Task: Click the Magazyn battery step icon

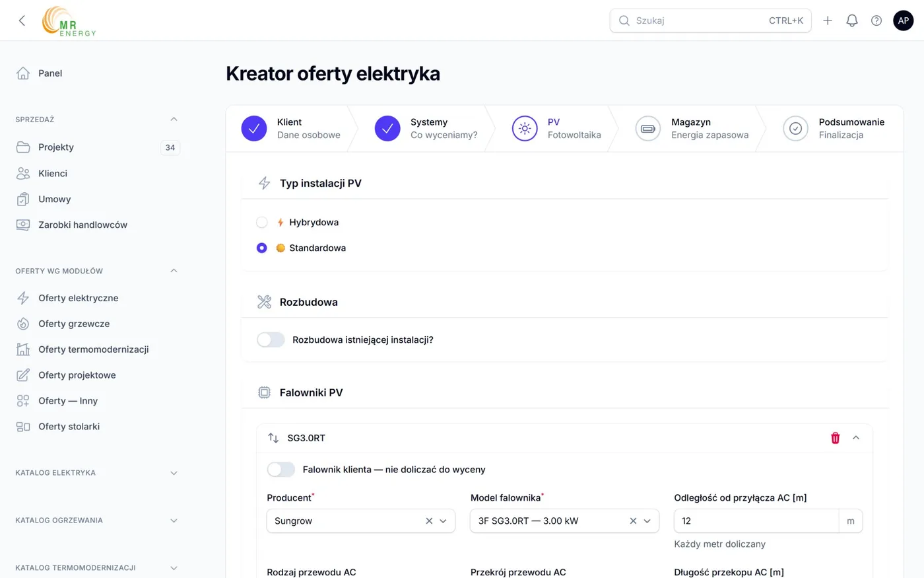Action: pyautogui.click(x=648, y=129)
